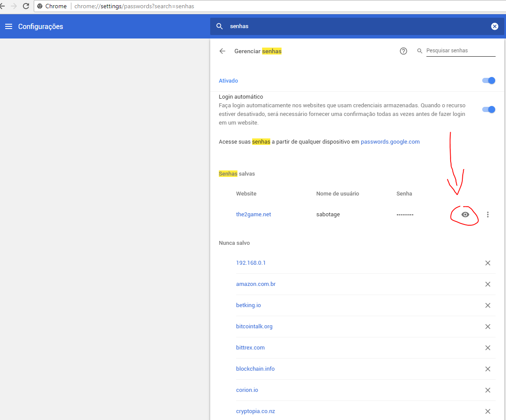Click the masked password dots

point(405,215)
